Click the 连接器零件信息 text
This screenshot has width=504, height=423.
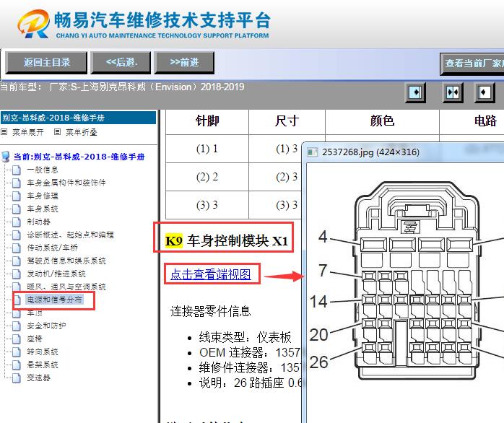click(x=211, y=311)
